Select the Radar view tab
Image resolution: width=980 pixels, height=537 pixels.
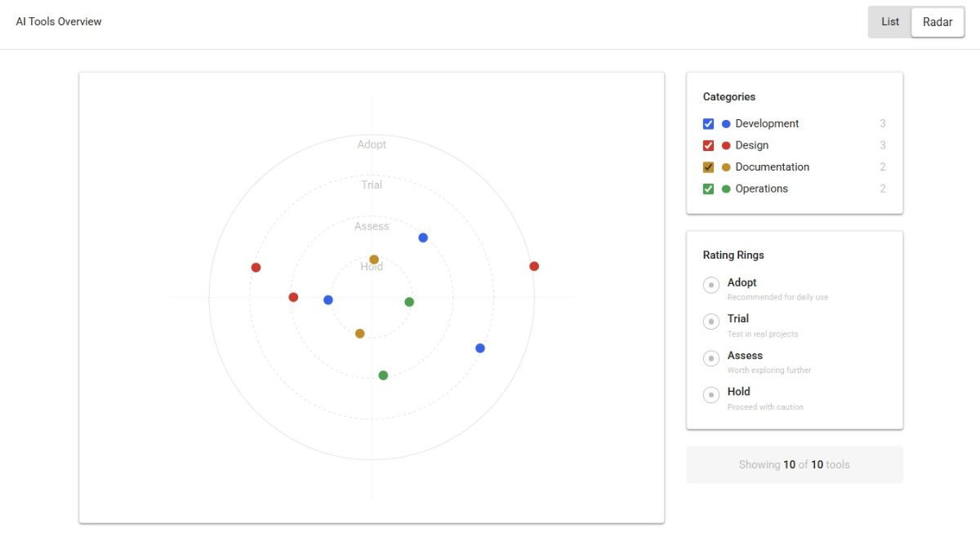pos(938,22)
